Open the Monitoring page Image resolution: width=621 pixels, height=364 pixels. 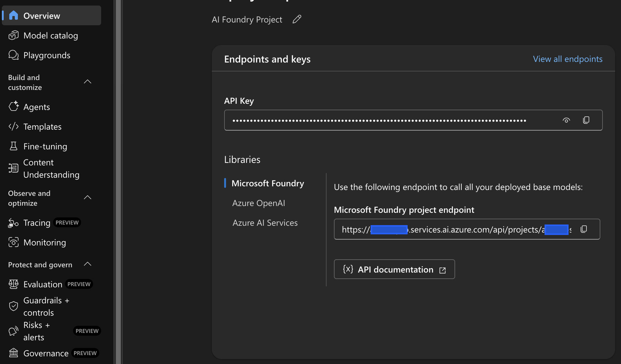click(44, 242)
